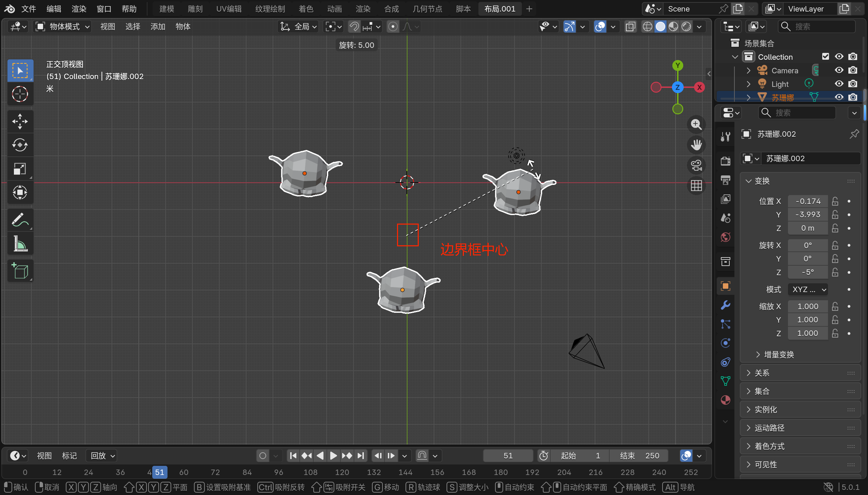Open the Modifier wrench properties tab
The height and width of the screenshot is (495, 868).
tap(725, 305)
